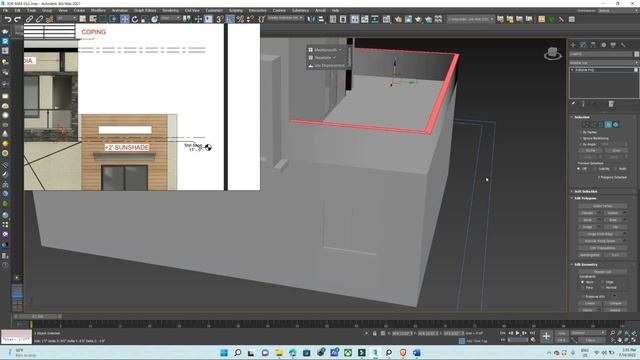Open the Rendering menu
This screenshot has height=360, width=640.
(x=170, y=11)
